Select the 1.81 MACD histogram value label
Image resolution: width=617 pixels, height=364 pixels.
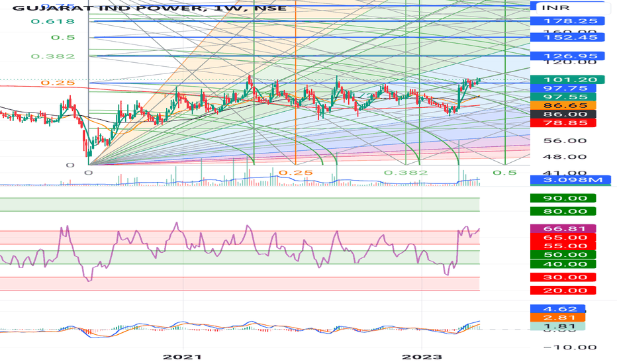coord(558,326)
